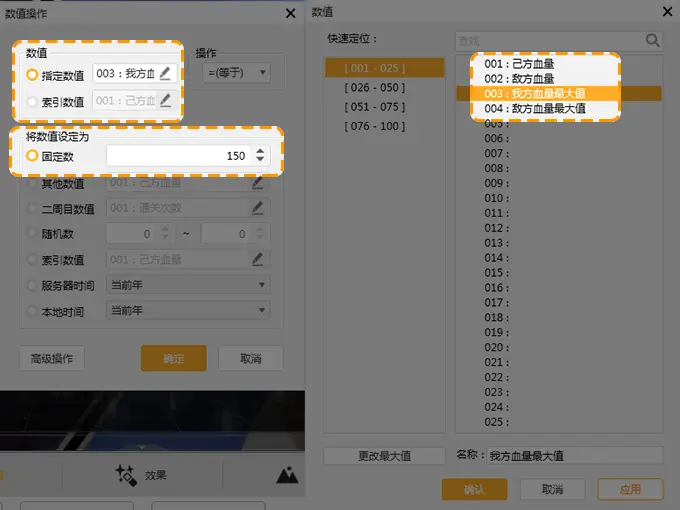680x510 pixels.
Task: Click the edit pencil beside 索引数值 in 数值 group
Action: [x=166, y=100]
